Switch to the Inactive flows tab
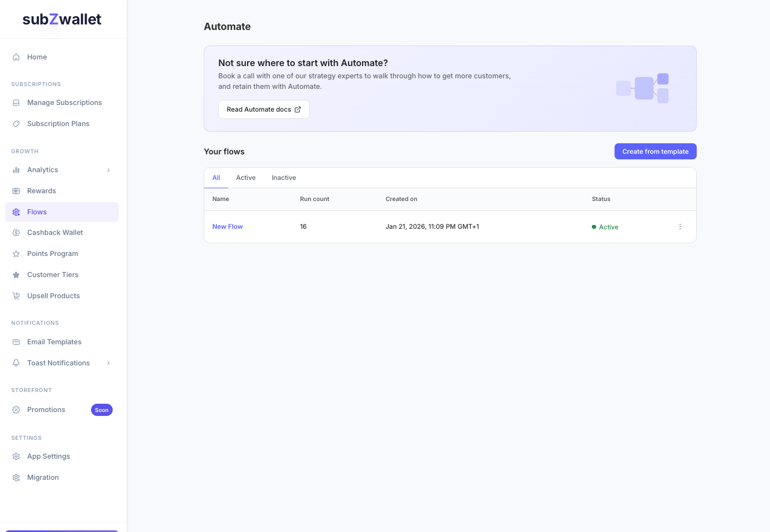 pyautogui.click(x=284, y=178)
